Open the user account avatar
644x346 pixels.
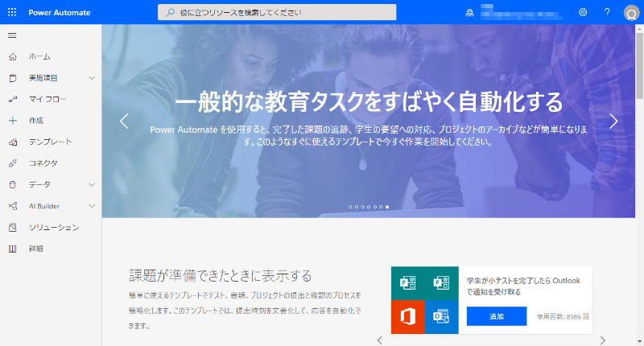tap(631, 13)
